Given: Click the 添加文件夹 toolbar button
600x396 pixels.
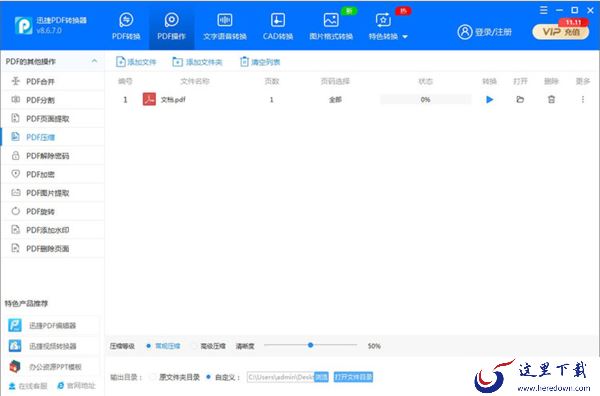Looking at the screenshot, I should tap(197, 62).
